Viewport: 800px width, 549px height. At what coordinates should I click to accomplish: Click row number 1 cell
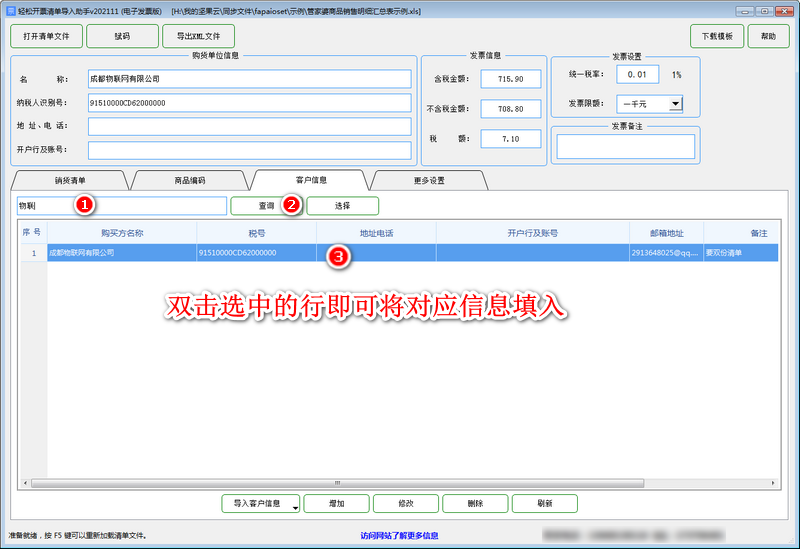34,253
